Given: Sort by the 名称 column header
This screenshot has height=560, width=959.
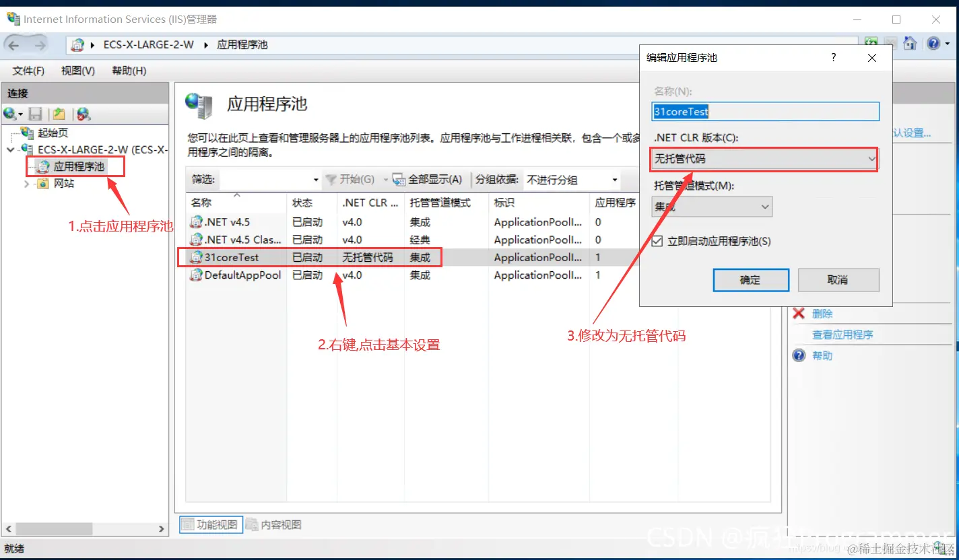Looking at the screenshot, I should 236,203.
